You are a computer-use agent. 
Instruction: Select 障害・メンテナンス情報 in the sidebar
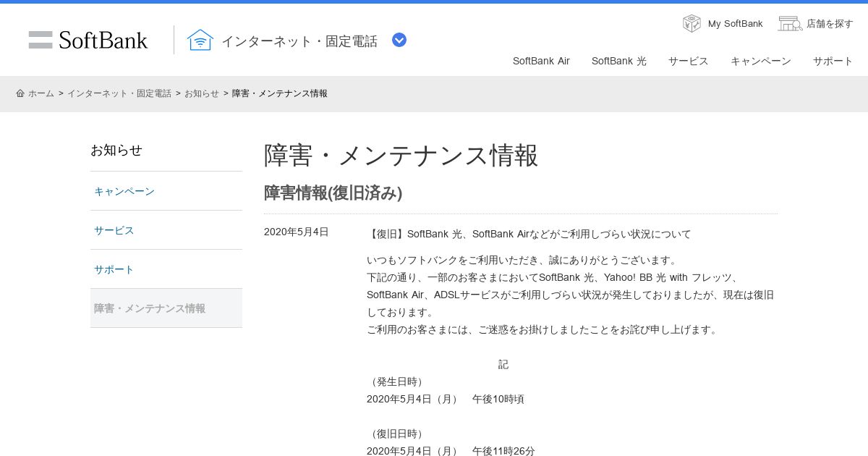166,308
